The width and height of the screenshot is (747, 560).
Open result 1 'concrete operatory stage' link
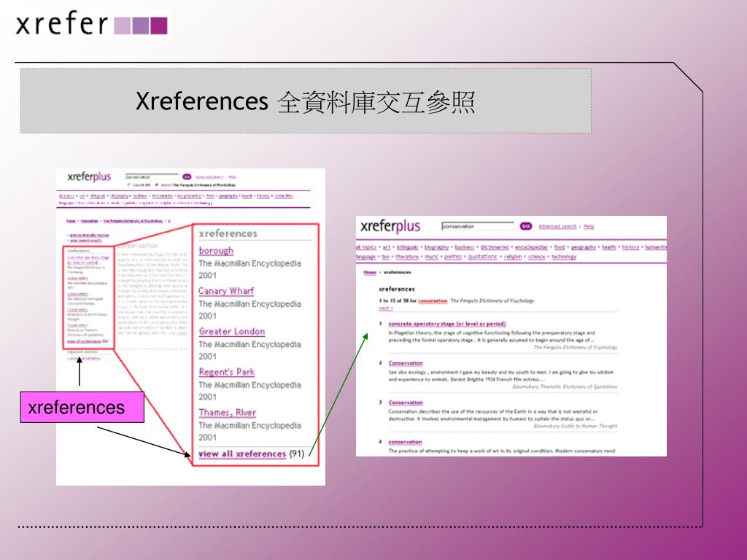pyautogui.click(x=447, y=324)
